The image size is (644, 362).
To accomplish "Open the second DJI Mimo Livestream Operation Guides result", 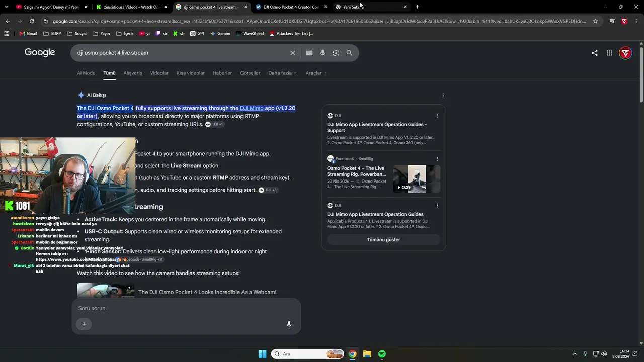I will click(x=375, y=214).
